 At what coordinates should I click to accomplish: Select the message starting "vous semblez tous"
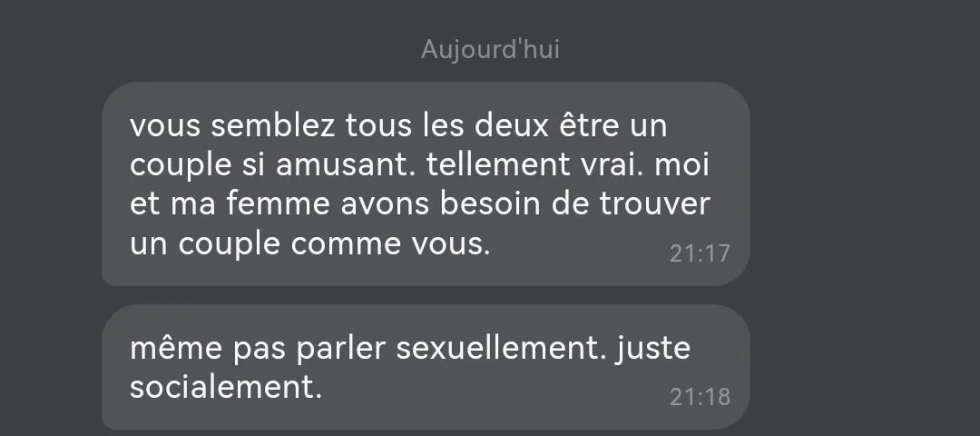tap(426, 183)
